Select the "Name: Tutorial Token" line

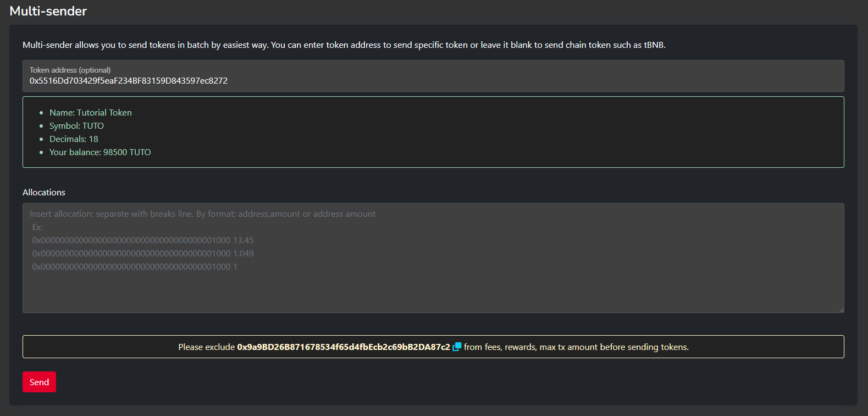click(91, 112)
